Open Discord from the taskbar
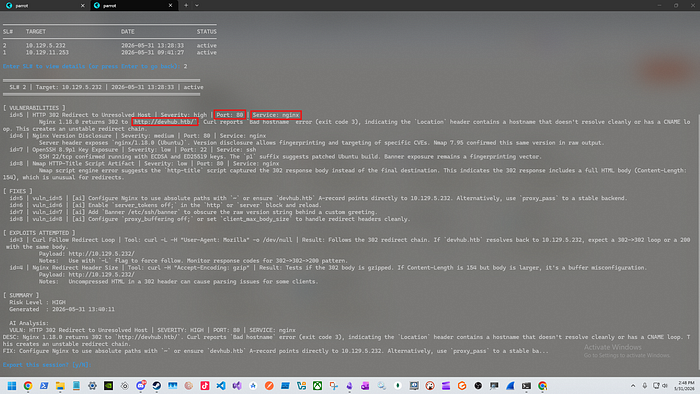The height and width of the screenshot is (394, 700). coord(141,386)
